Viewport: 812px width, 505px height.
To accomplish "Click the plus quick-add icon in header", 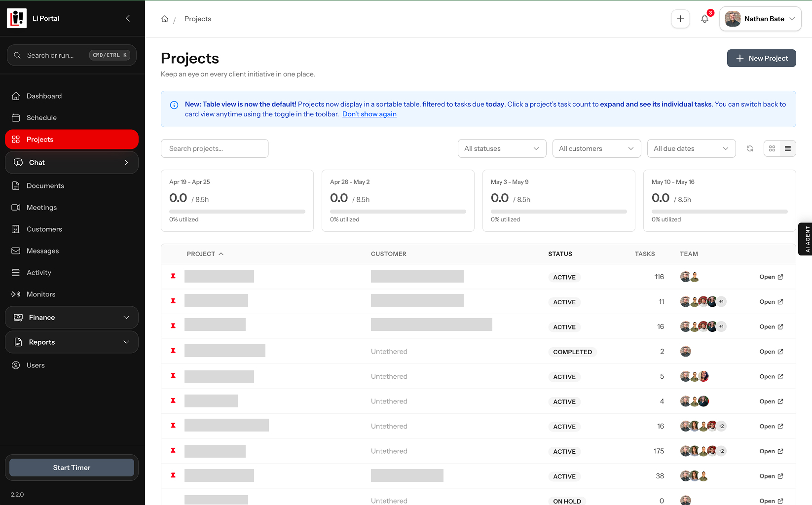I will pyautogui.click(x=680, y=19).
